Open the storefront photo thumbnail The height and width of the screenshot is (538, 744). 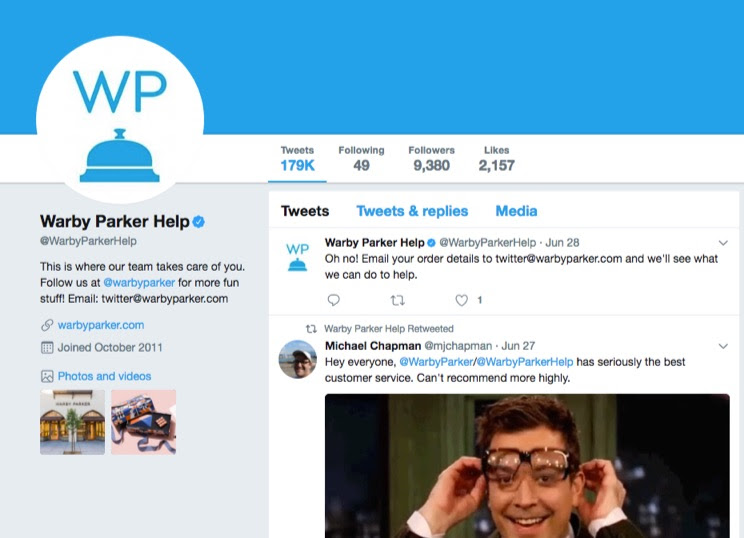tap(73, 422)
